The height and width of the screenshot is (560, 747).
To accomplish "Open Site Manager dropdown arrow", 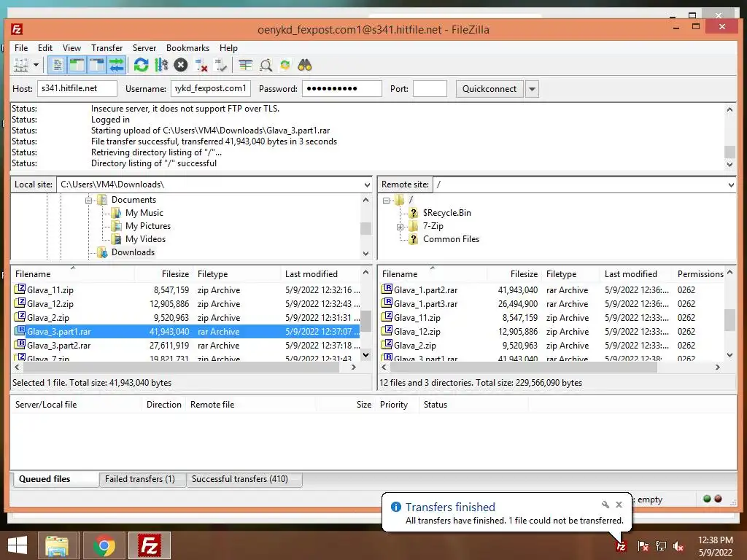I will (36, 65).
